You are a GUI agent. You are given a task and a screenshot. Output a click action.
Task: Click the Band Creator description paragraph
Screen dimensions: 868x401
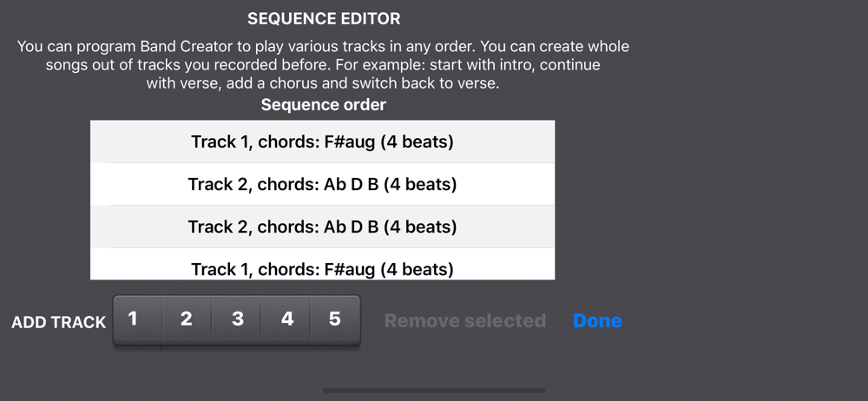(x=323, y=65)
